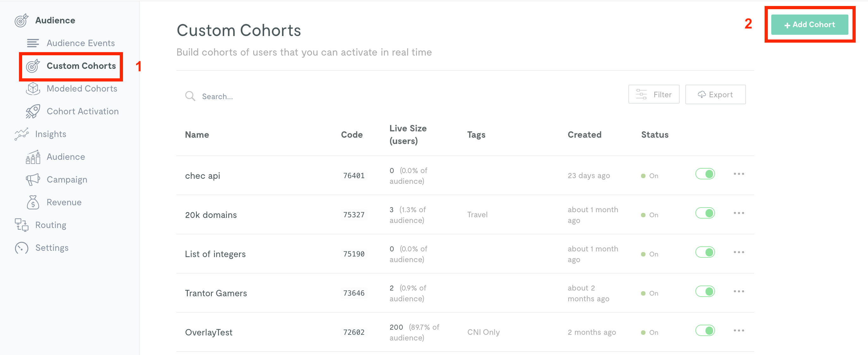Click the Insights chart icon
The height and width of the screenshot is (355, 868).
(21, 134)
